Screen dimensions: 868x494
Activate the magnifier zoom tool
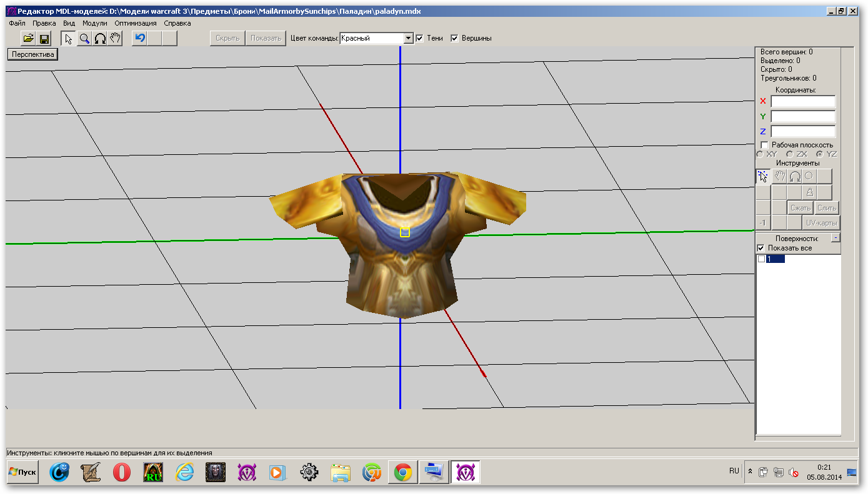[x=84, y=39]
